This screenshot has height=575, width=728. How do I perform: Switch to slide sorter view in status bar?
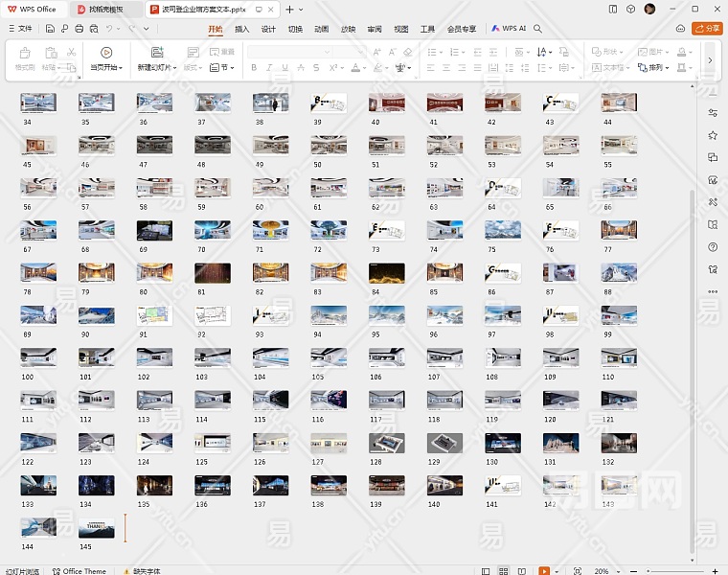(503, 571)
